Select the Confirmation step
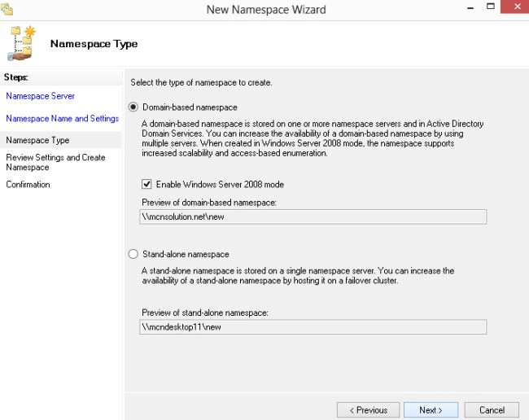The width and height of the screenshot is (529, 420). (28, 185)
